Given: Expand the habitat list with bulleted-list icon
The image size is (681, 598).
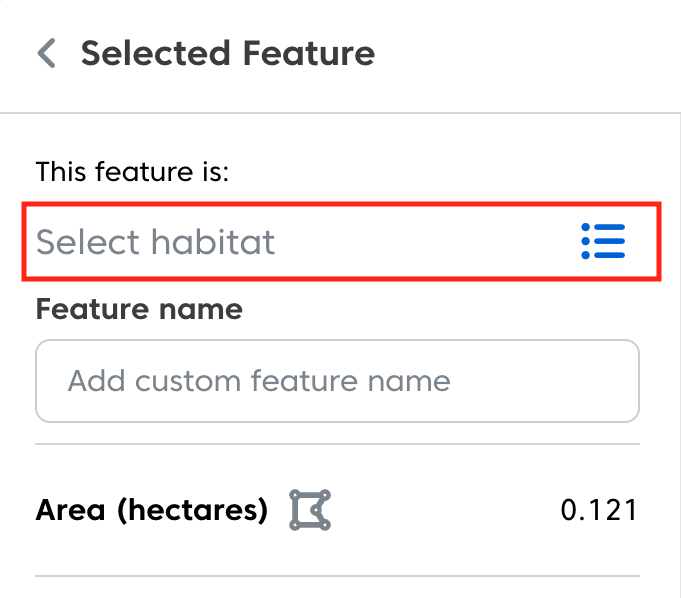Looking at the screenshot, I should 603,241.
